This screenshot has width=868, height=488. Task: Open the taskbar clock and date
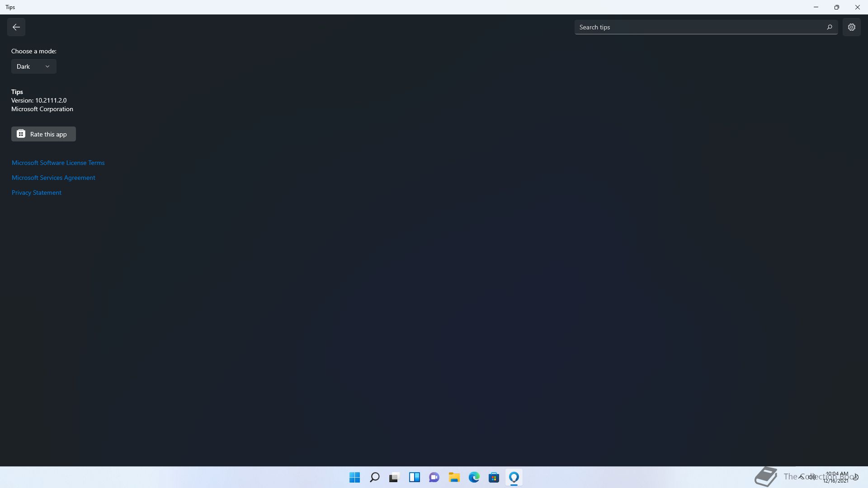pos(836,477)
